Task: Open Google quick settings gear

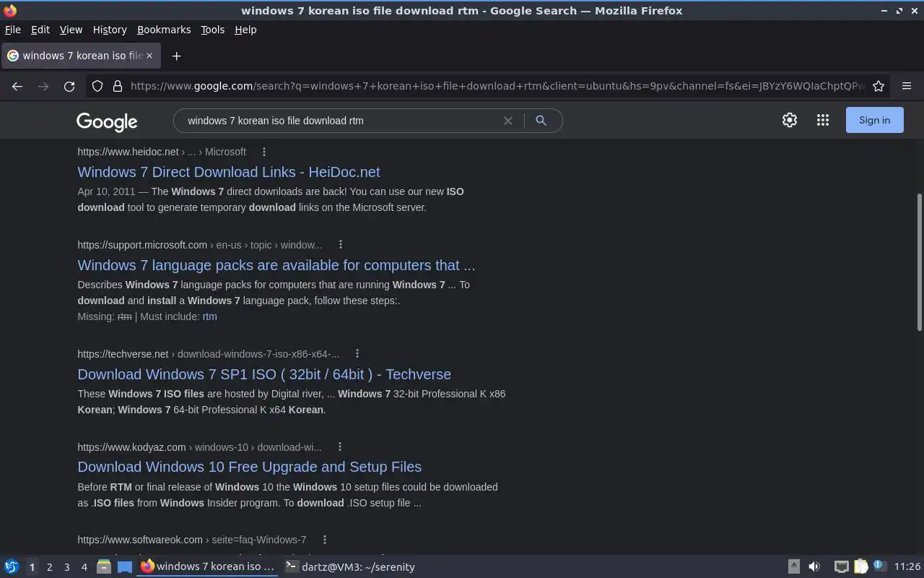Action: click(790, 121)
